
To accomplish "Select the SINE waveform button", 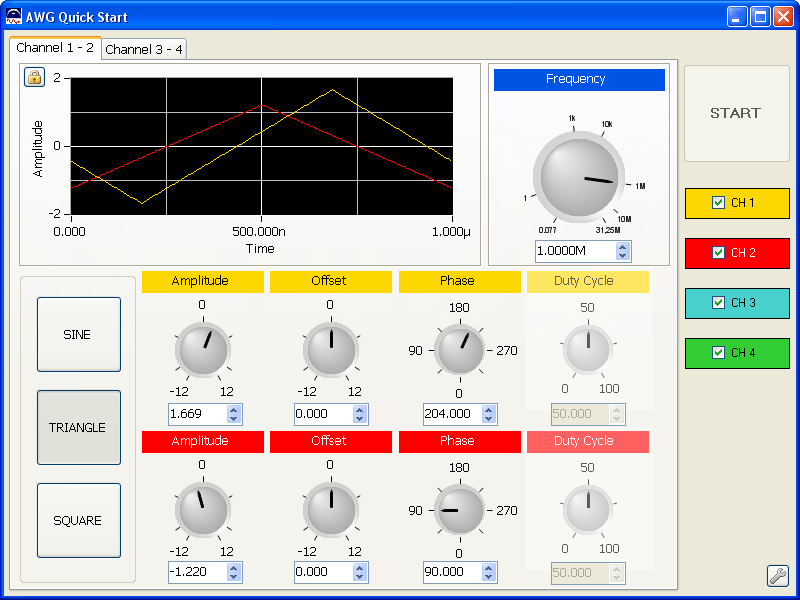I will tap(78, 335).
